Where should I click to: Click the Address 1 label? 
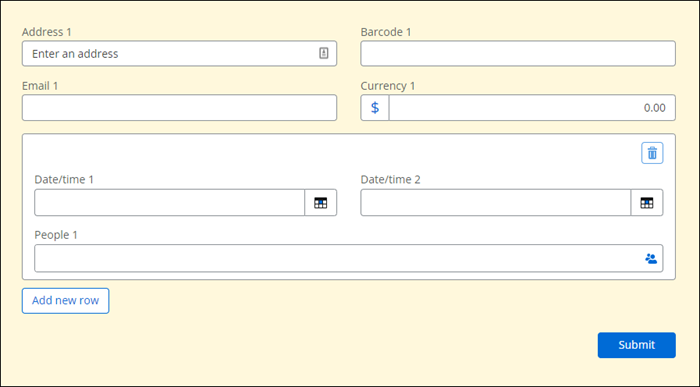click(x=47, y=32)
